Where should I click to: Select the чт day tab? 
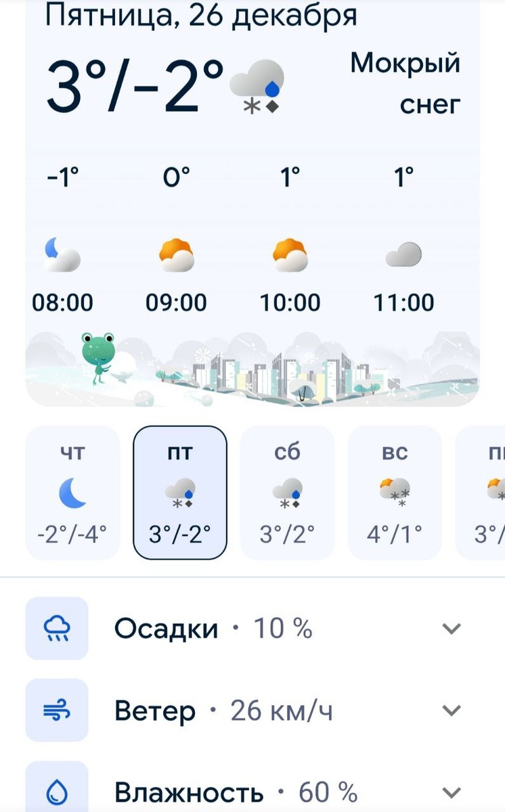[x=72, y=493]
